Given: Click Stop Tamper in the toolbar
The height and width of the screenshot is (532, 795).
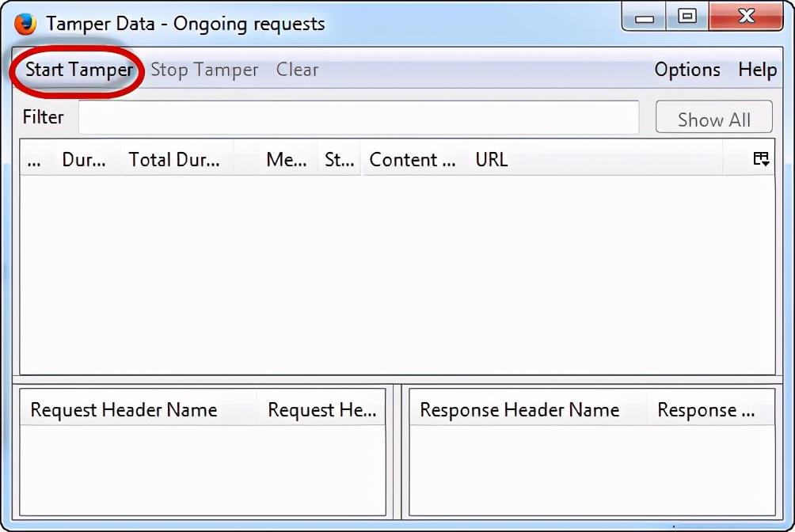Looking at the screenshot, I should [204, 70].
